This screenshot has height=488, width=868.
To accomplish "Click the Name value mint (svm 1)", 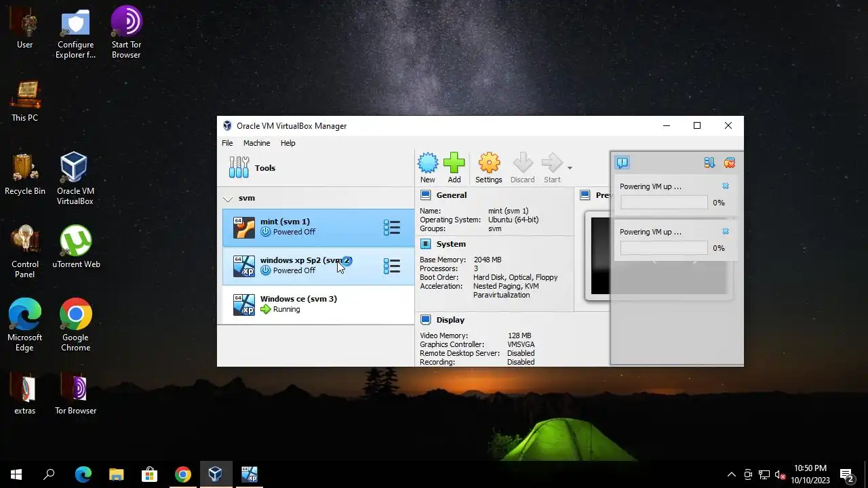I will click(508, 211).
